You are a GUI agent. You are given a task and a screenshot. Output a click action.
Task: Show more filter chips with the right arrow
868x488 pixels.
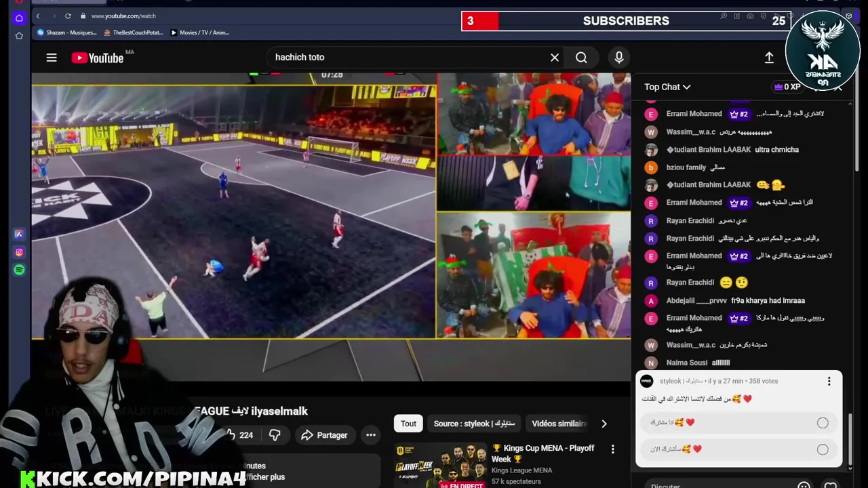(604, 424)
